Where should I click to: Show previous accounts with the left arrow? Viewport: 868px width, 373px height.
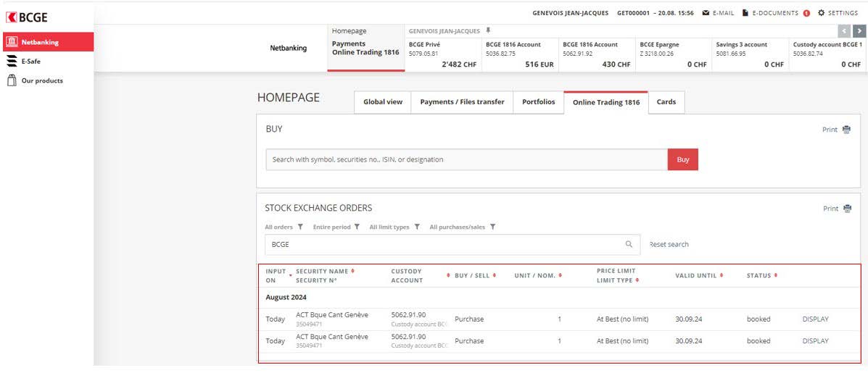coord(845,31)
